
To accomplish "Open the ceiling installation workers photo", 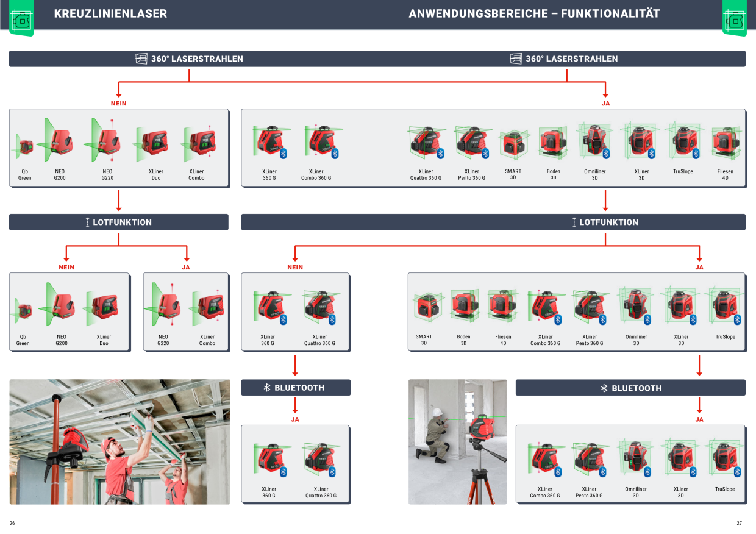I will (120, 442).
